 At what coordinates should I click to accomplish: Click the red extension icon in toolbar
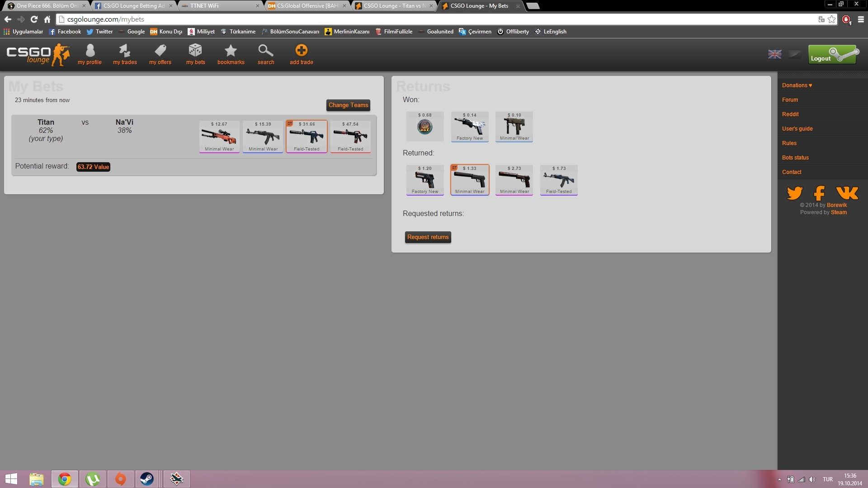point(846,19)
